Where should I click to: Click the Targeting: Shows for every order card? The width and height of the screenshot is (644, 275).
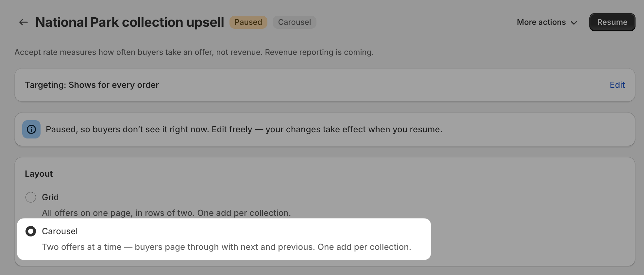[x=325, y=85]
